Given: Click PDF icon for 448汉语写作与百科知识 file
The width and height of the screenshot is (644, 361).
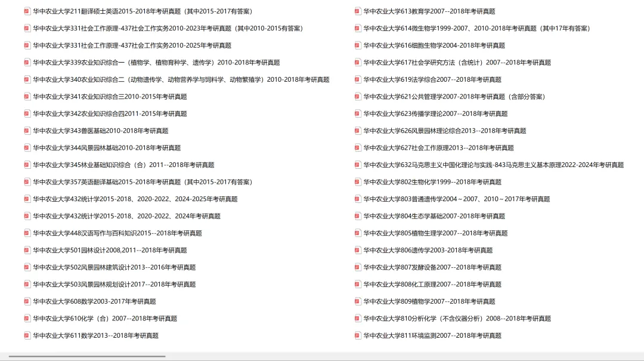Looking at the screenshot, I should click(27, 233).
